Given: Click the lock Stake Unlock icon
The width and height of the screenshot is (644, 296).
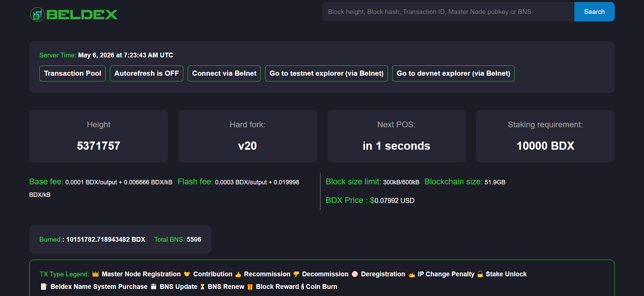Looking at the screenshot, I should click(x=480, y=274).
